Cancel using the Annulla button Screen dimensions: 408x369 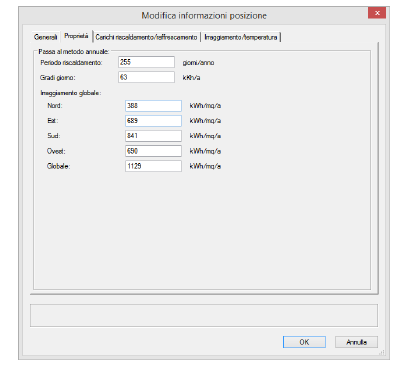point(356,342)
